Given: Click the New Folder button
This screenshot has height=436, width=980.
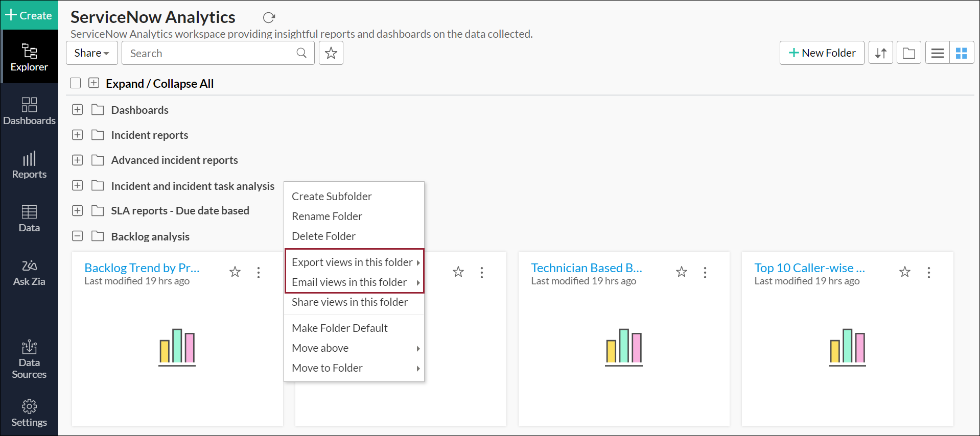Looking at the screenshot, I should 822,53.
